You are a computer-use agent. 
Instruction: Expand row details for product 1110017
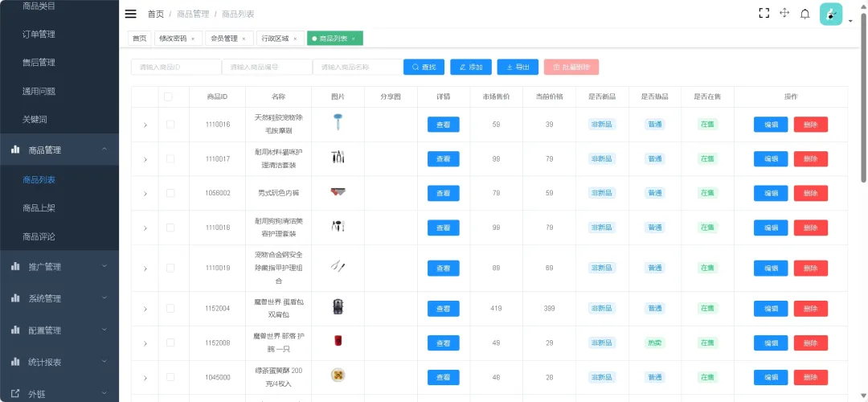[145, 159]
